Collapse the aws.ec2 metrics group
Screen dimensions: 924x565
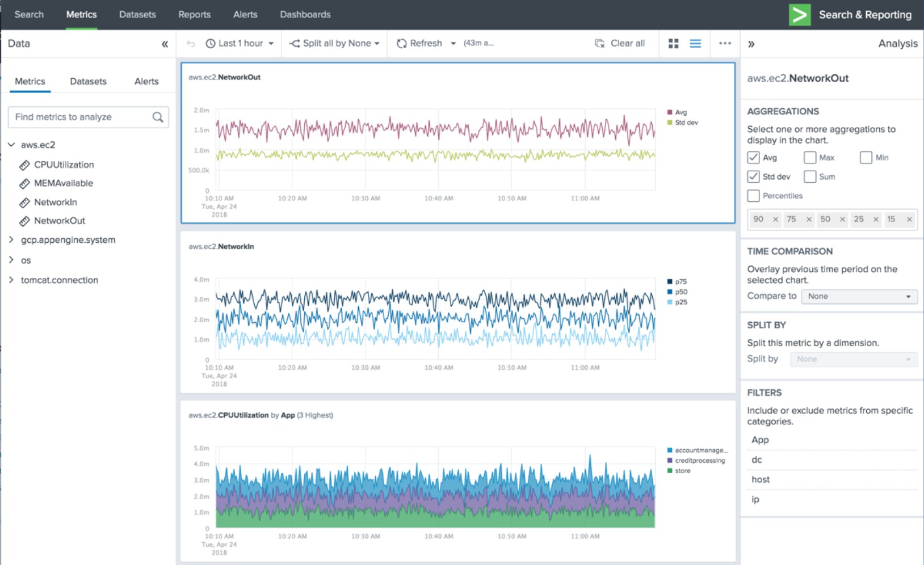point(11,145)
